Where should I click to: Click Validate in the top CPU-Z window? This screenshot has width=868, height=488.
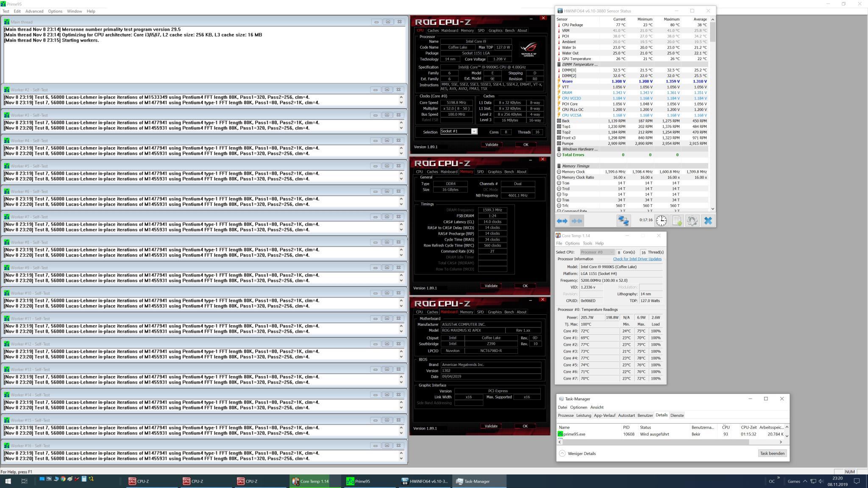tap(492, 144)
